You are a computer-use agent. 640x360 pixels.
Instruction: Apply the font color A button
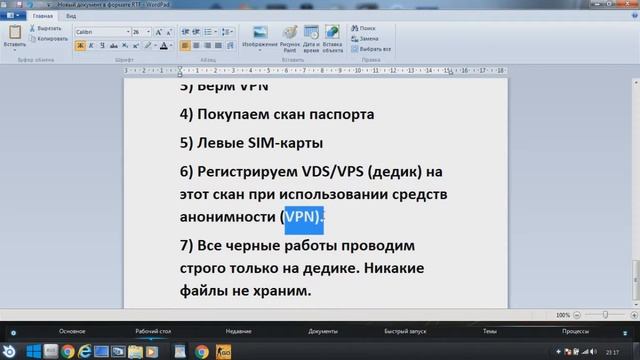point(164,45)
